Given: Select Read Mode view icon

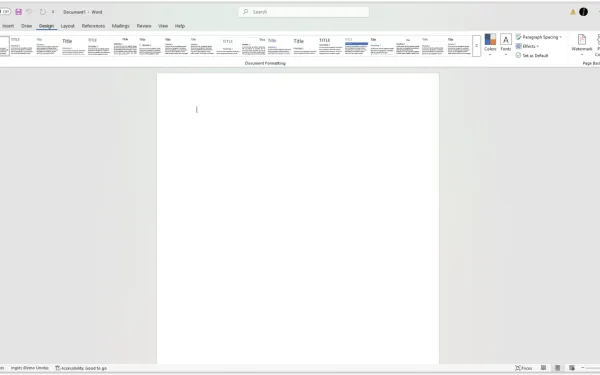Looking at the screenshot, I should pyautogui.click(x=543, y=368).
